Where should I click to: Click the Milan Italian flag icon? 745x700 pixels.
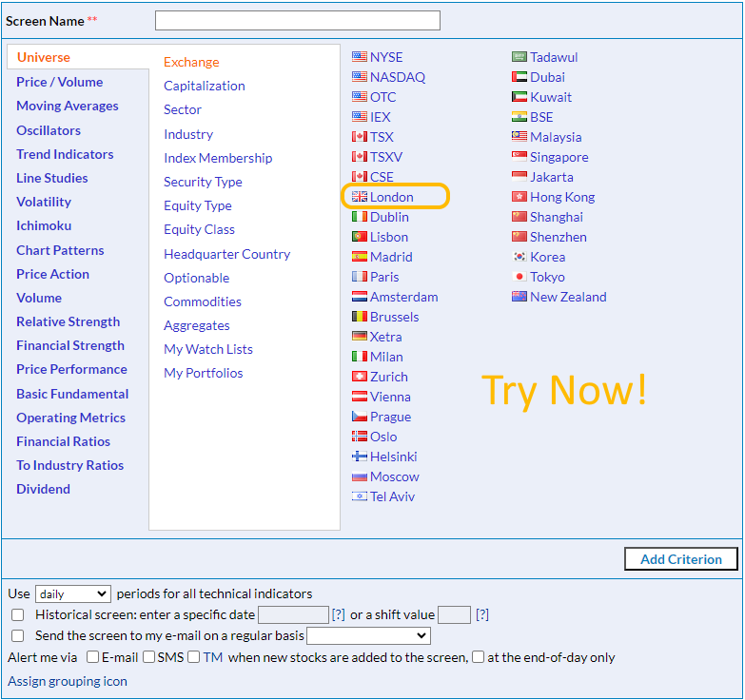click(360, 356)
